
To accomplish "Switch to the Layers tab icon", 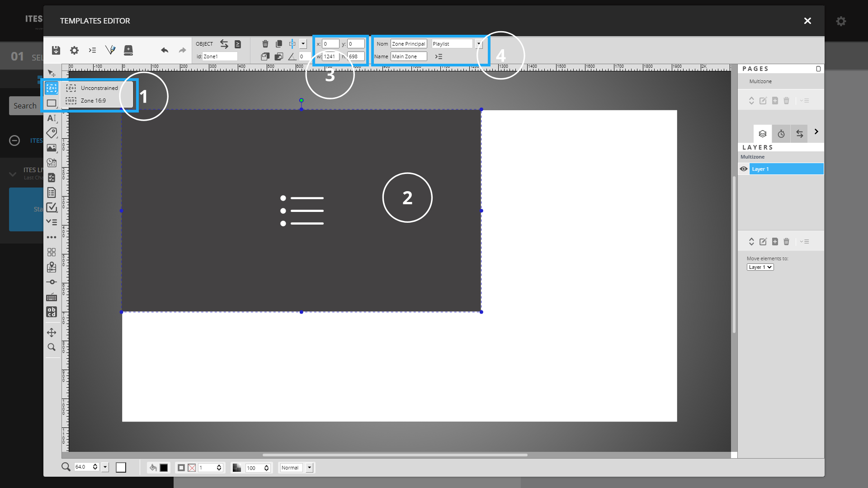I will 763,134.
